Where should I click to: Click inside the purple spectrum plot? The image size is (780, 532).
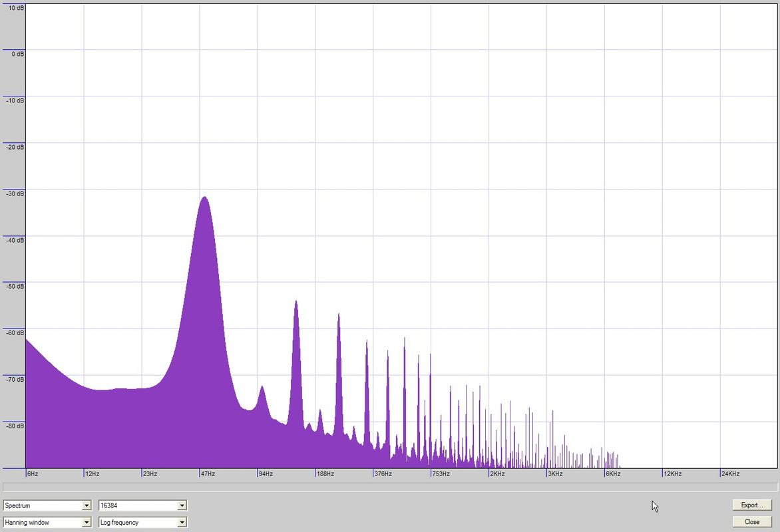click(401, 236)
